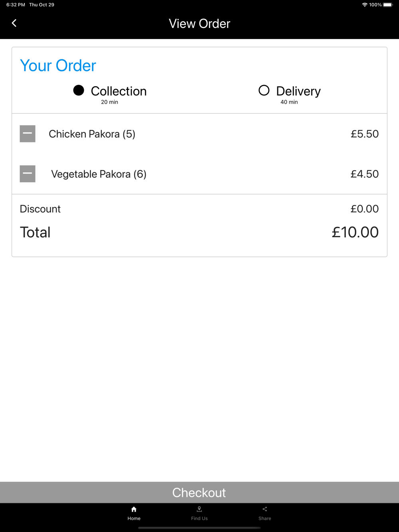Tap the Discount row label
This screenshot has height=532, width=399.
point(40,209)
